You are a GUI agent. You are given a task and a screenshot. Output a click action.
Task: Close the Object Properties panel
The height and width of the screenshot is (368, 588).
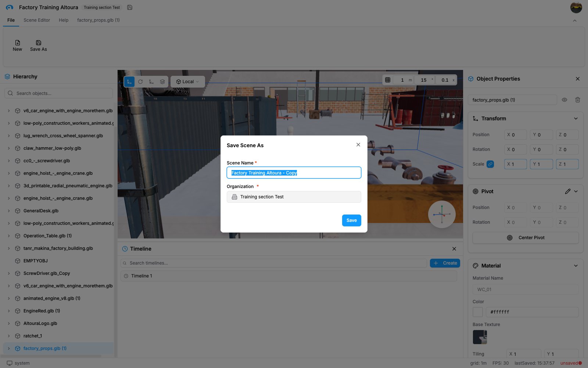(x=578, y=79)
